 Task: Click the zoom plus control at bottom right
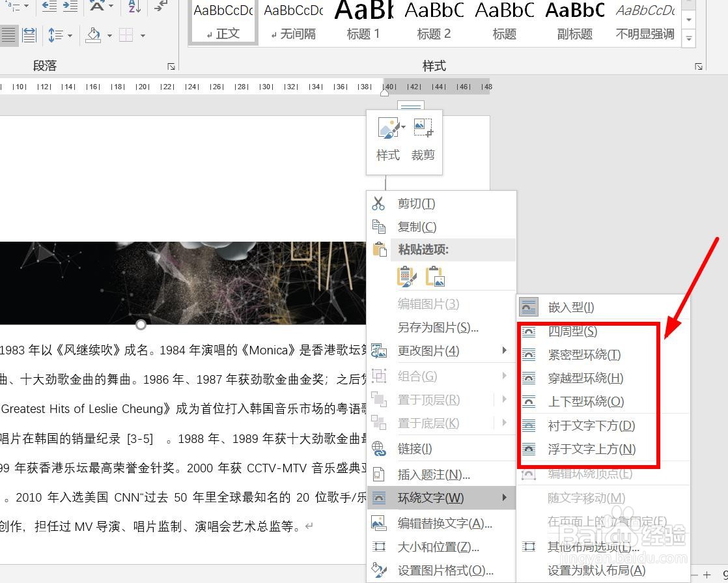pos(707,575)
